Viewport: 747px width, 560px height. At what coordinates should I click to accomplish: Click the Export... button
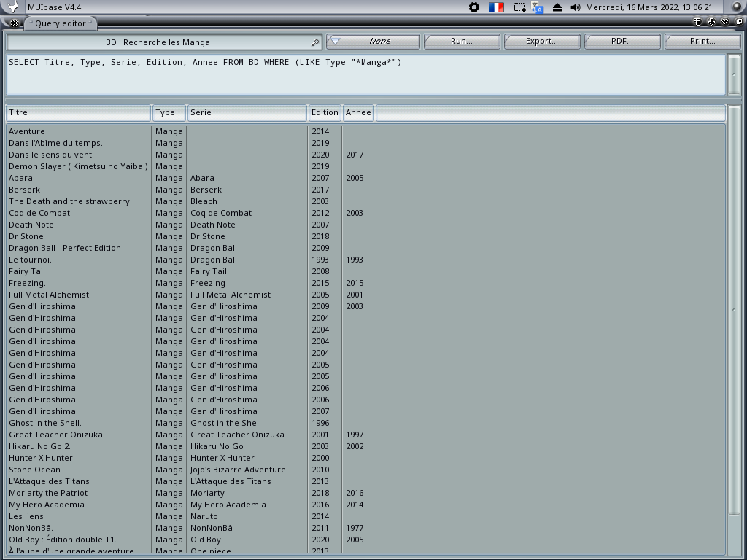[x=542, y=42]
